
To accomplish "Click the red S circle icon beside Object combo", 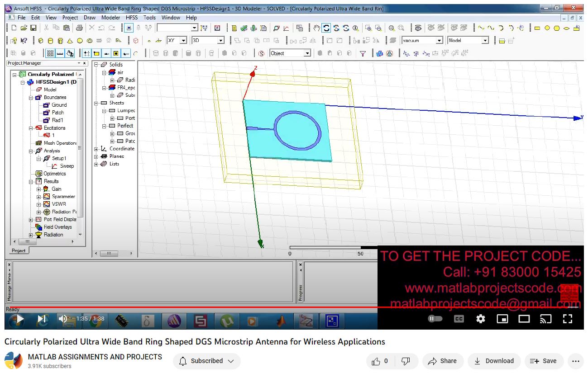I will (x=261, y=53).
